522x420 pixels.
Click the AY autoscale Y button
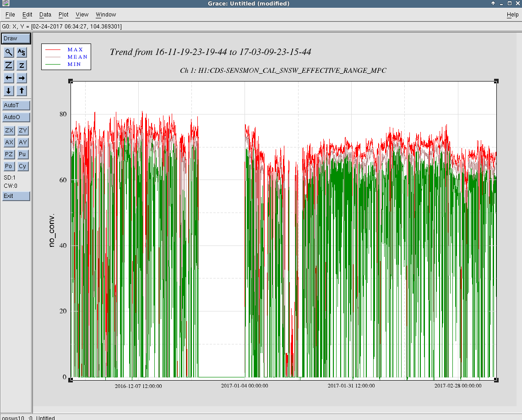pos(22,142)
